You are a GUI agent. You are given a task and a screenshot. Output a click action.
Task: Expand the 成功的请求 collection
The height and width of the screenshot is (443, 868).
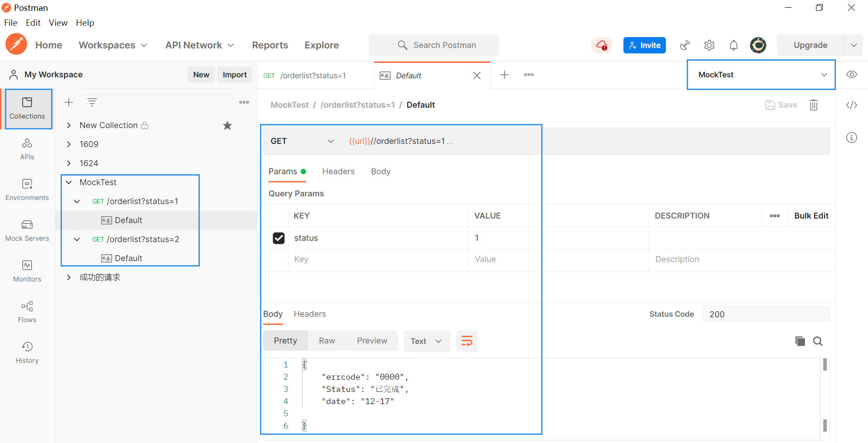69,277
